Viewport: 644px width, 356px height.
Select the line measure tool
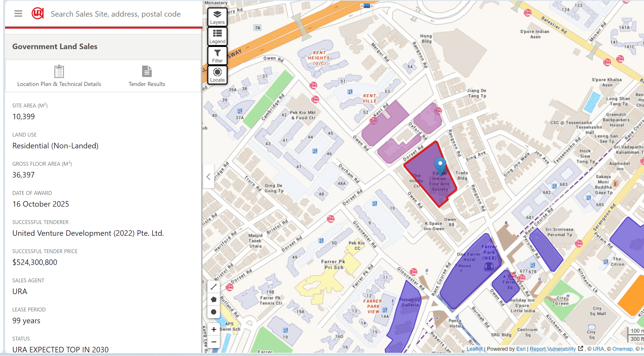pyautogui.click(x=213, y=287)
